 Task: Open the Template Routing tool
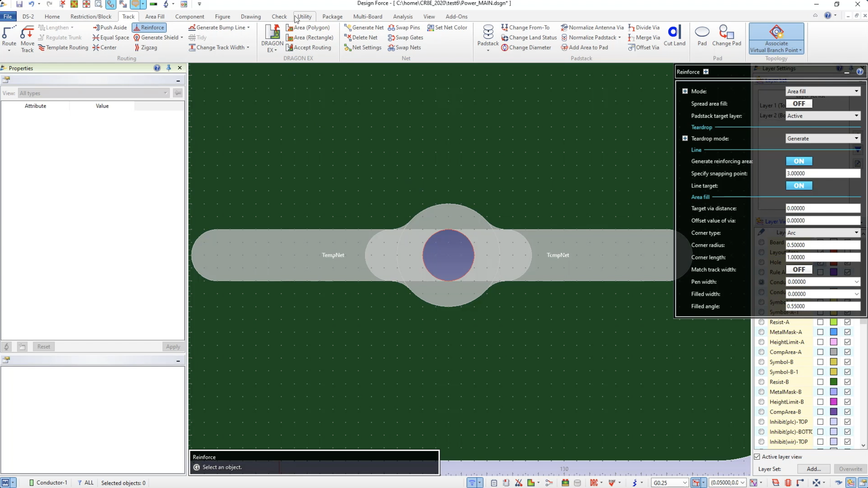click(63, 48)
